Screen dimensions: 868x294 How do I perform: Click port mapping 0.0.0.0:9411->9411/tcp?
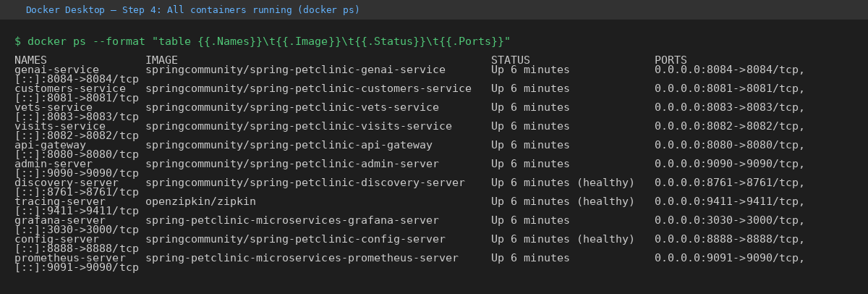729,201
